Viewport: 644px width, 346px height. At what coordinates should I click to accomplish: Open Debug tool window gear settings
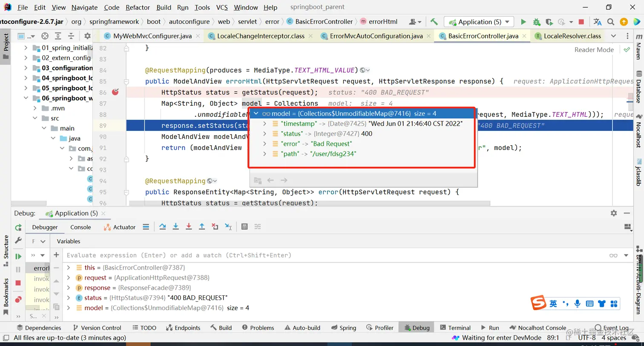tap(614, 213)
